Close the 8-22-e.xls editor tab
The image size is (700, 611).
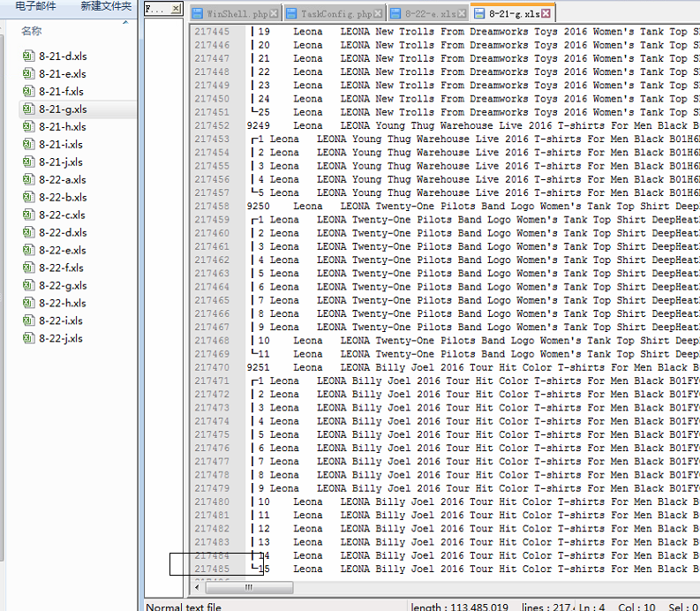coord(462,14)
